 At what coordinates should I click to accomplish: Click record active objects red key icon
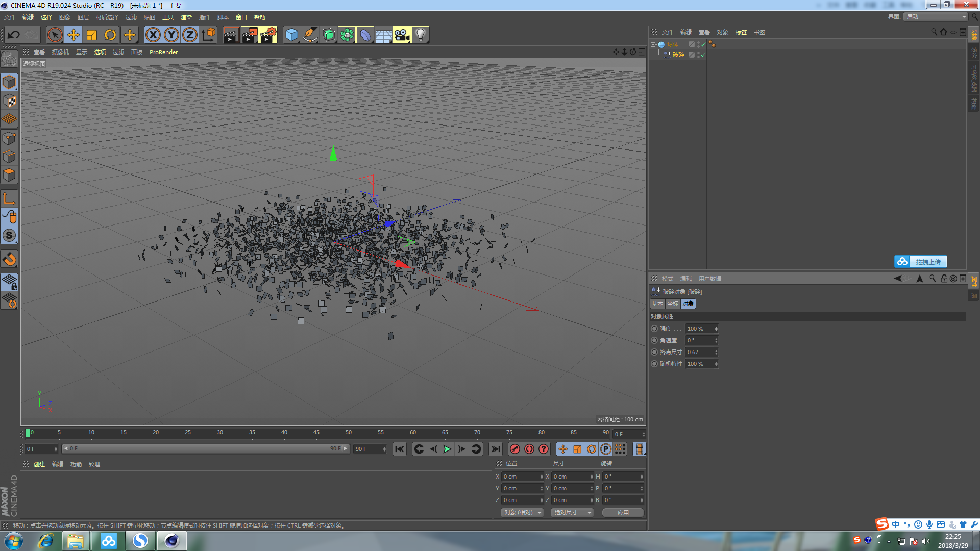(515, 449)
